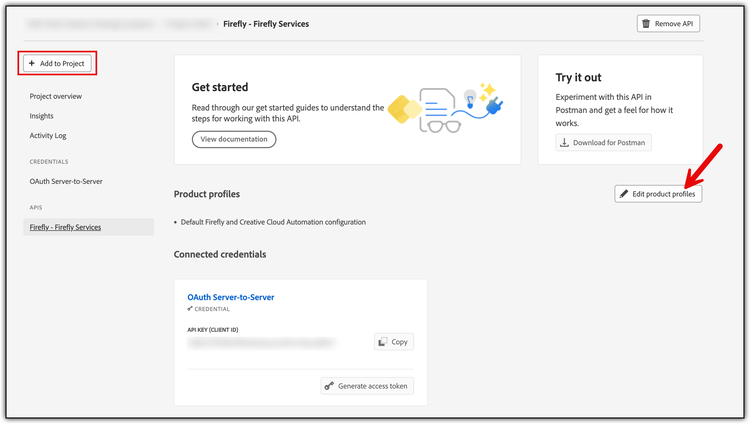Click the plus icon for Add to Project
Viewport: 750px width, 424px height.
pyautogui.click(x=31, y=63)
